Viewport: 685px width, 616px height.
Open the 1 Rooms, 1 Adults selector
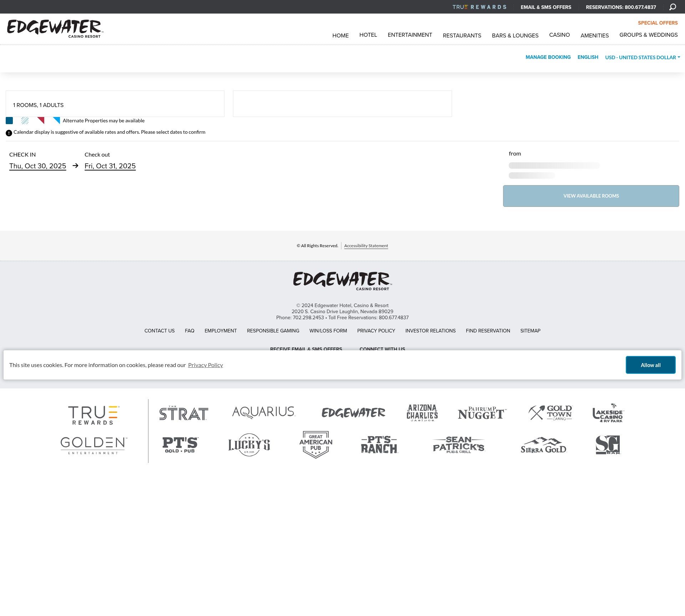click(115, 104)
